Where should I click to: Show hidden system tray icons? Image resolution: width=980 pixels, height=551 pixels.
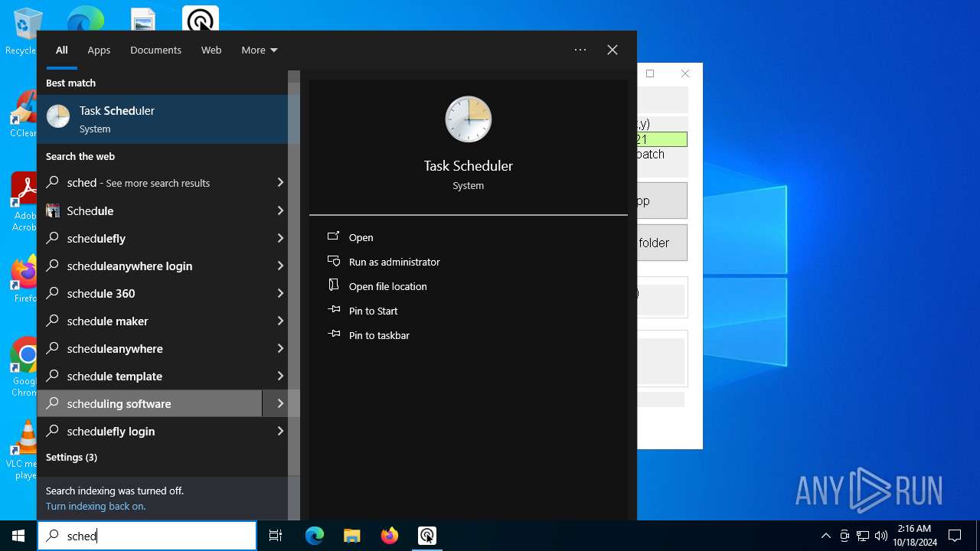click(x=825, y=536)
